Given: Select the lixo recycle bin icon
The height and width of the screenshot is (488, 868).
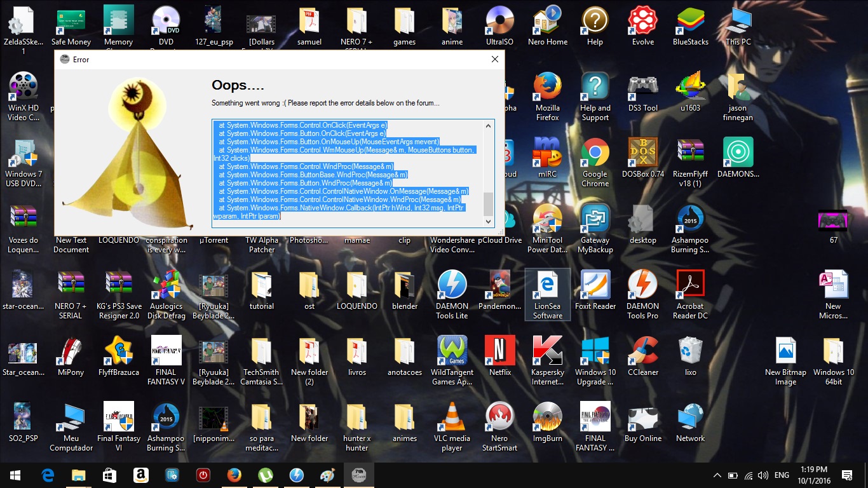Looking at the screenshot, I should click(691, 357).
